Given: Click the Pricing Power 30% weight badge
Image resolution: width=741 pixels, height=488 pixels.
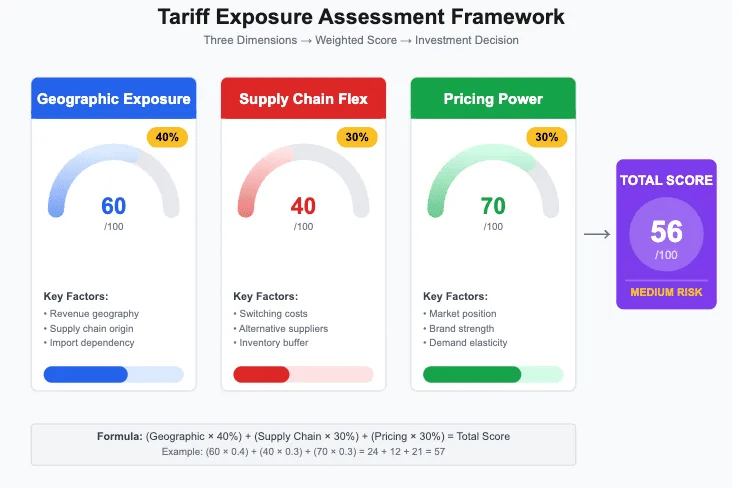Looking at the screenshot, I should coord(547,137).
